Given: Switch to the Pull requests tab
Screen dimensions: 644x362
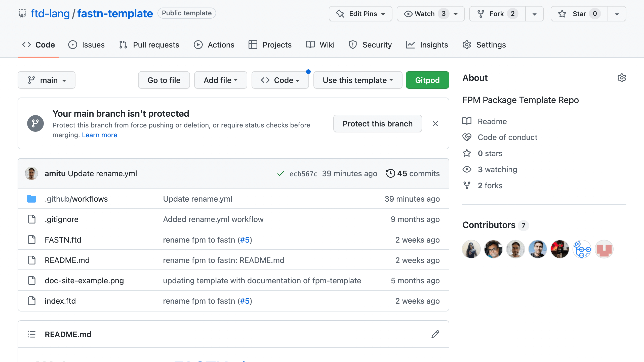Looking at the screenshot, I should pyautogui.click(x=149, y=45).
